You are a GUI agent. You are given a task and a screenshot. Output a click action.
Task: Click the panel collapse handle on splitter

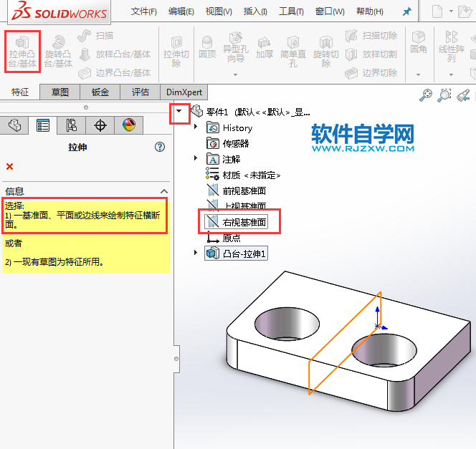[x=176, y=359]
